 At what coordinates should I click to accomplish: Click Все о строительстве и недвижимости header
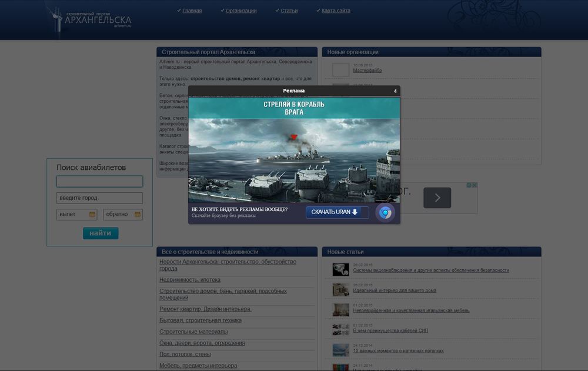237,252
